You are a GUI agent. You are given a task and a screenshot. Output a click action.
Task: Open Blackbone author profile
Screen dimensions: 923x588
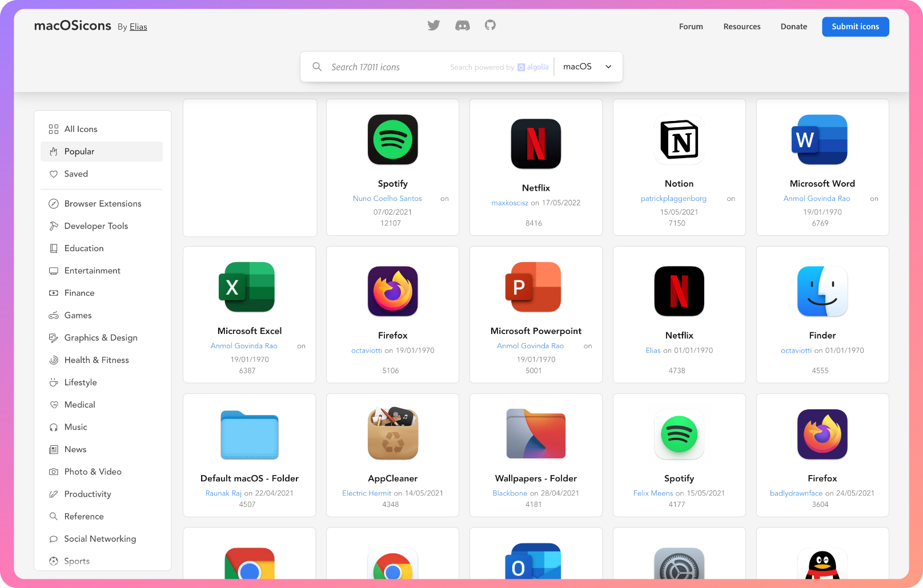(x=509, y=493)
